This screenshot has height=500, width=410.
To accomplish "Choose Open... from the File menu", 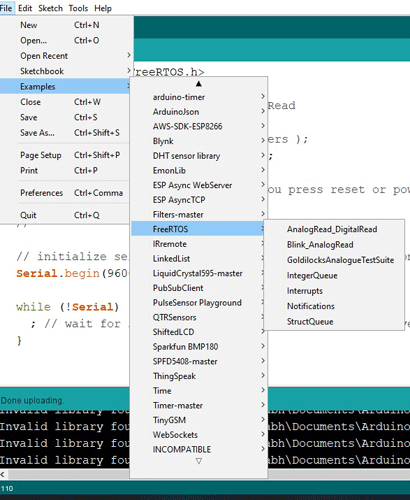I will (x=65, y=40).
